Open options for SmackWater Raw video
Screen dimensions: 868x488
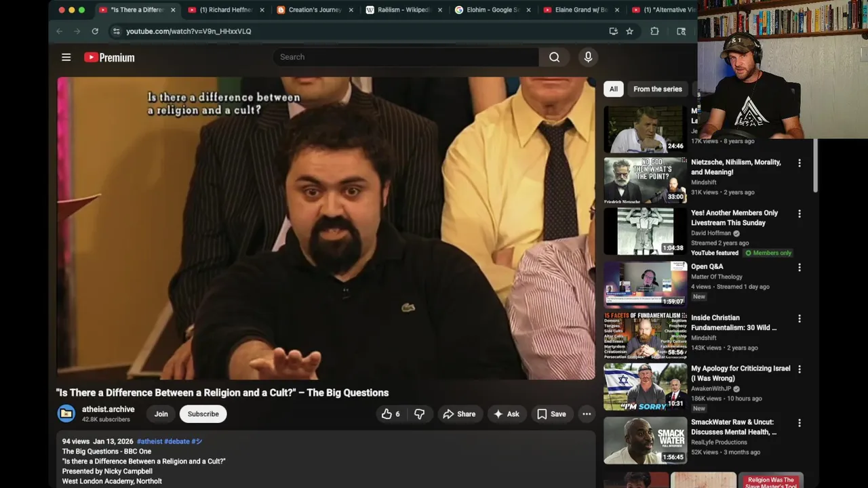click(x=799, y=423)
